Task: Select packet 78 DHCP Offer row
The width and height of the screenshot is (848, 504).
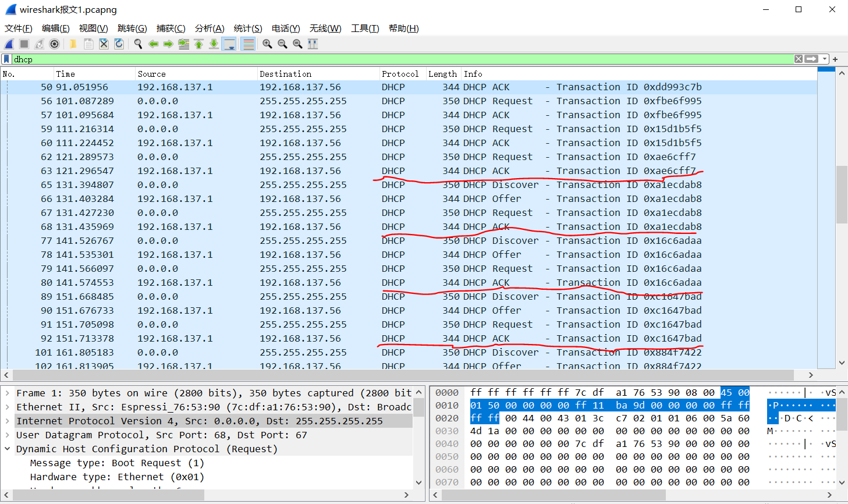Action: tap(409, 254)
